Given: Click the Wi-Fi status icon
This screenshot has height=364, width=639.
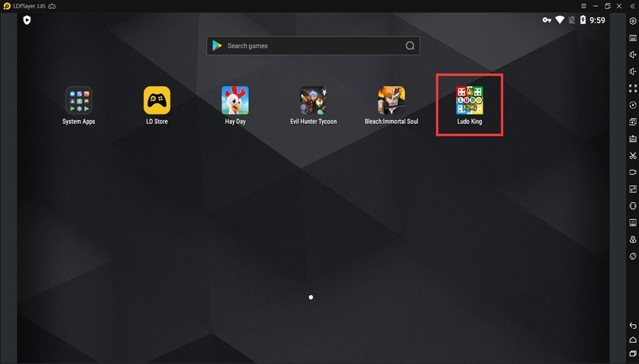Looking at the screenshot, I should coord(560,20).
